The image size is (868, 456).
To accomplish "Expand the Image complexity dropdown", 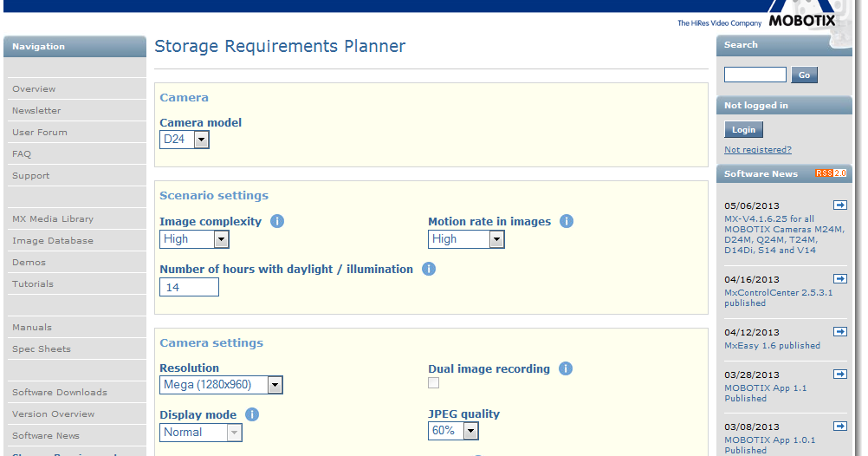I will (195, 239).
